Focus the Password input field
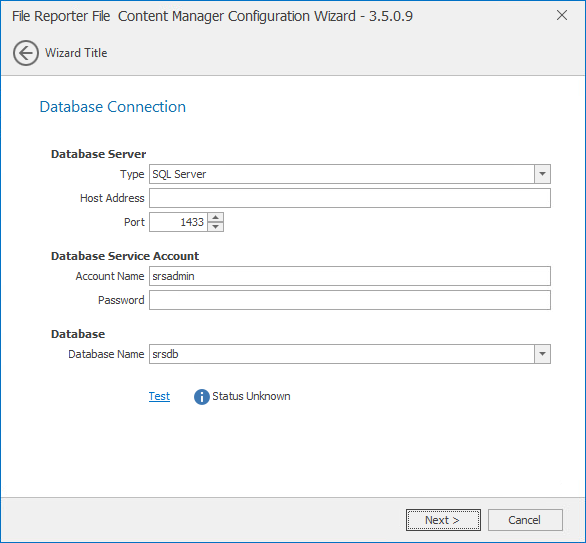Screen dimensions: 586x543 [350, 300]
